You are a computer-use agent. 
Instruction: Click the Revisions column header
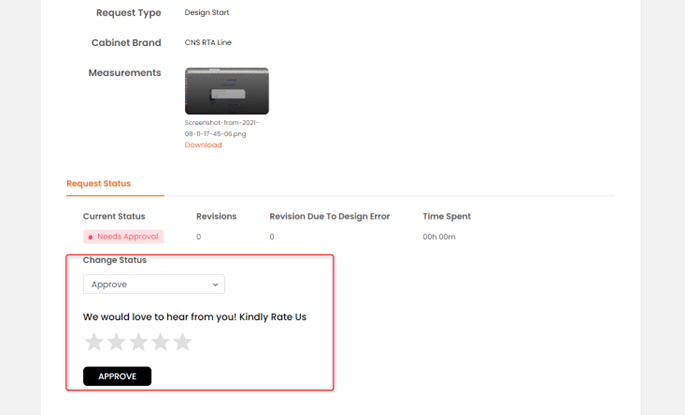pos(216,216)
